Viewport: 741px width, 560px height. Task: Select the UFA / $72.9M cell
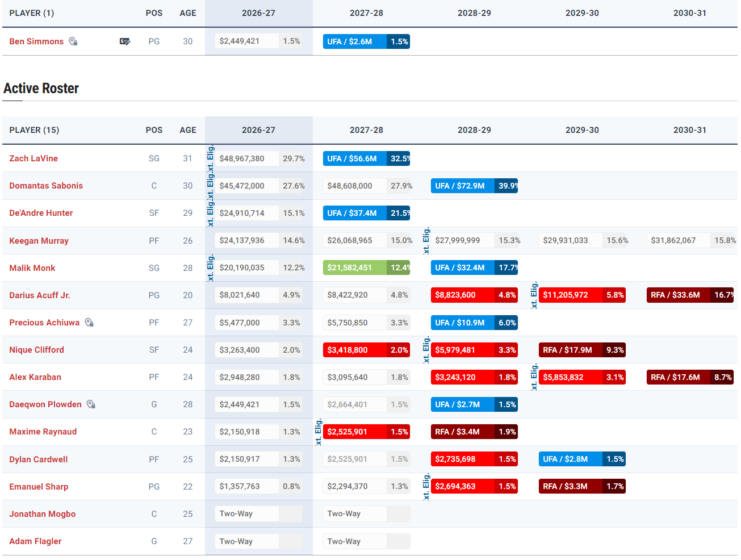click(474, 186)
